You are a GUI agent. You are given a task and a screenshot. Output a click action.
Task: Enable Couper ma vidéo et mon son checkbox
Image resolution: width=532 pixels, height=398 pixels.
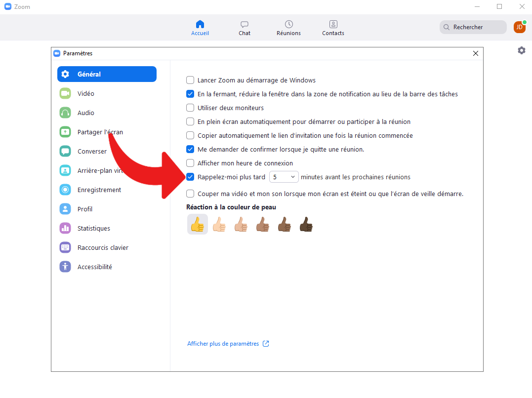pos(190,194)
